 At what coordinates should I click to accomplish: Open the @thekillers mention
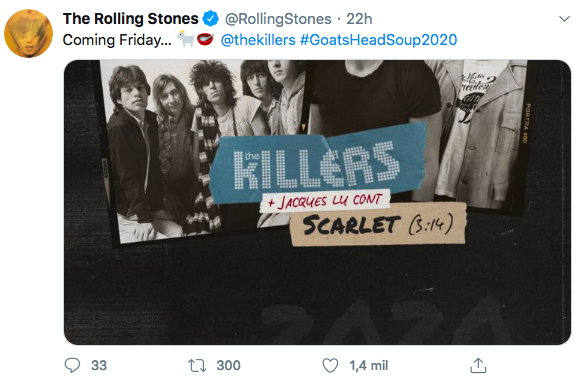point(258,40)
